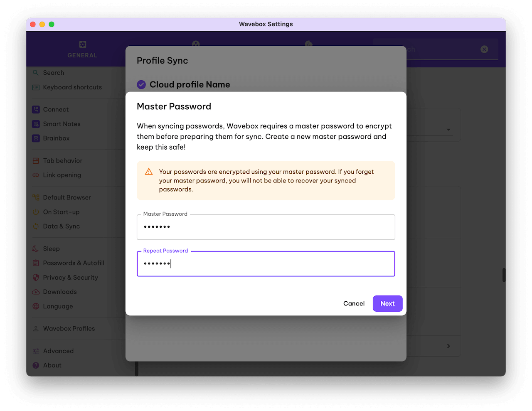The height and width of the screenshot is (411, 532).
Task: Click the Passwords & Autofill icon
Action: click(x=36, y=263)
